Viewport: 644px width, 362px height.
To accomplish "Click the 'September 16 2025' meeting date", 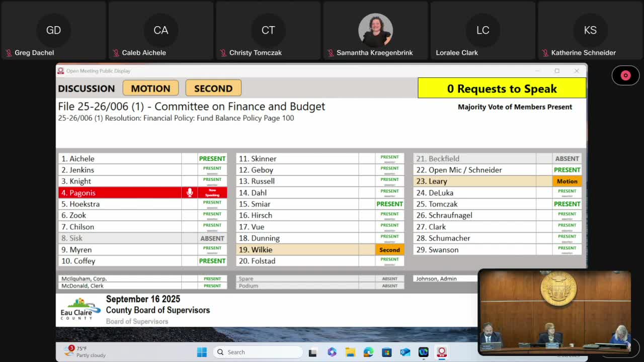I will coord(143,299).
